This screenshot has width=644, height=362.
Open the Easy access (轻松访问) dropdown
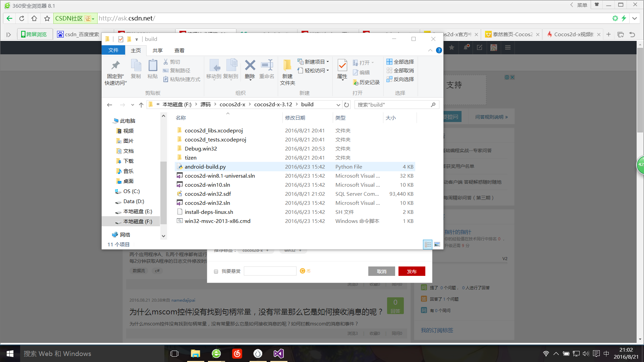point(313,70)
